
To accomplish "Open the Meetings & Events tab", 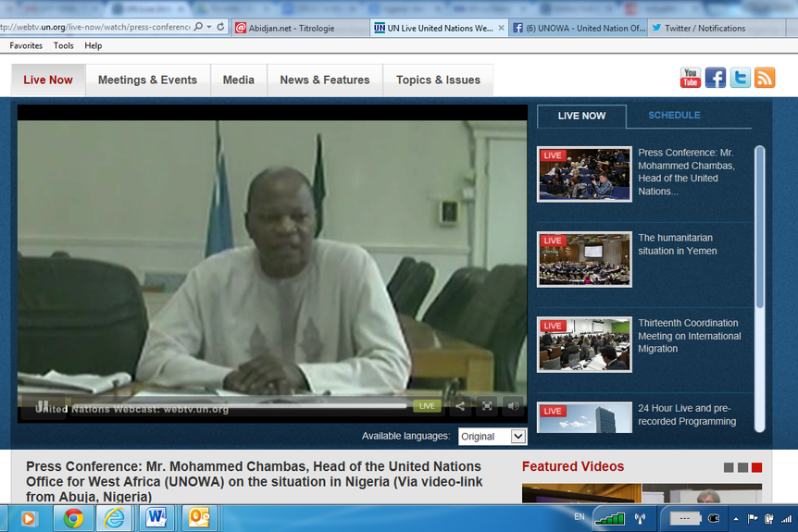I will (x=147, y=80).
